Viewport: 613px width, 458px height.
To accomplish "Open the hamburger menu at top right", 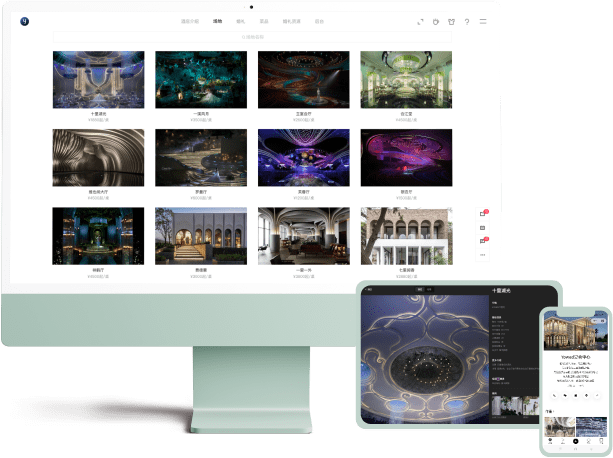I will [483, 21].
